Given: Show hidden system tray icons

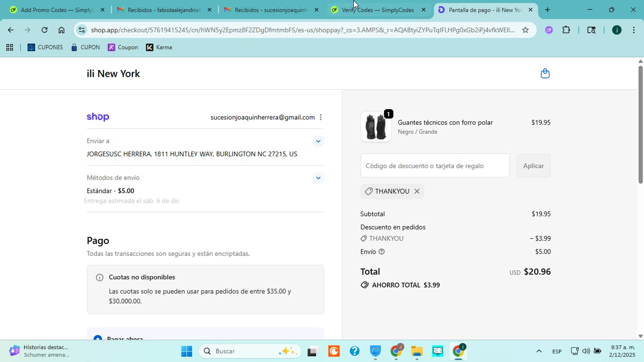Looking at the screenshot, I should tap(539, 351).
